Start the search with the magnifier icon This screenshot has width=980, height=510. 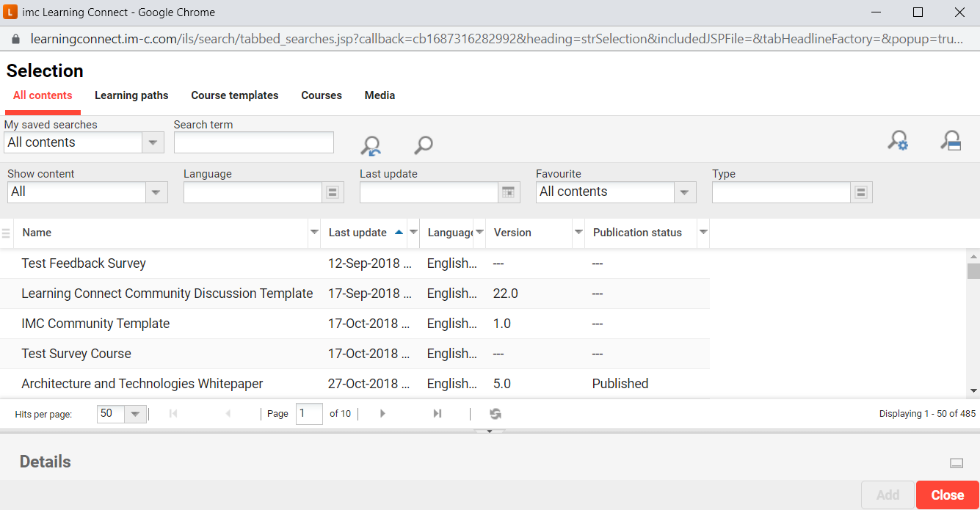tap(422, 145)
